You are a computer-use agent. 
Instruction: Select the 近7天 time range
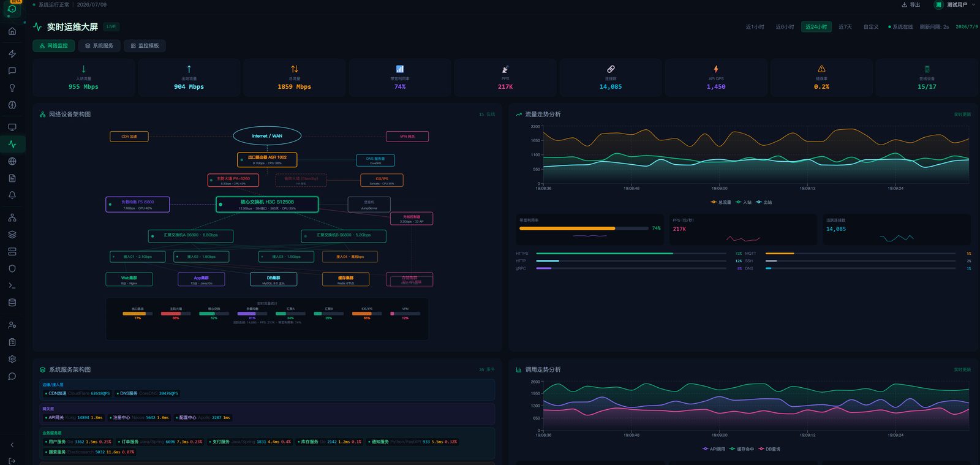tap(845, 27)
